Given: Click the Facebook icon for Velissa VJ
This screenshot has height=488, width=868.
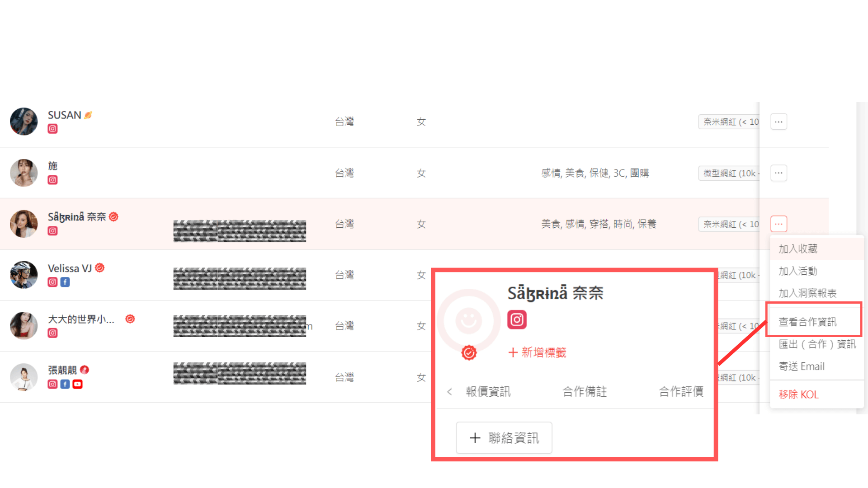Looking at the screenshot, I should pos(64,282).
